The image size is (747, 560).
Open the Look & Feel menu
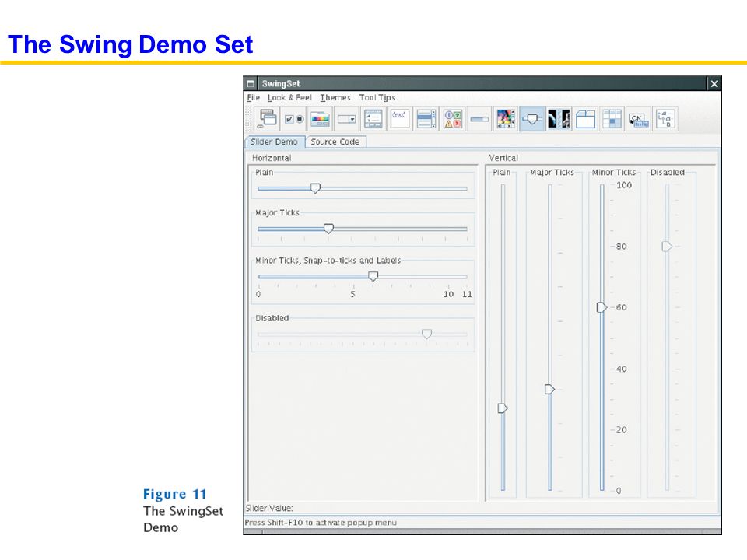pyautogui.click(x=289, y=97)
